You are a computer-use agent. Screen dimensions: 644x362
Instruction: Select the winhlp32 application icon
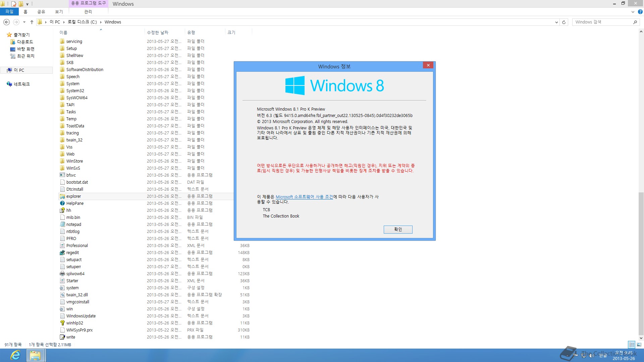62,323
